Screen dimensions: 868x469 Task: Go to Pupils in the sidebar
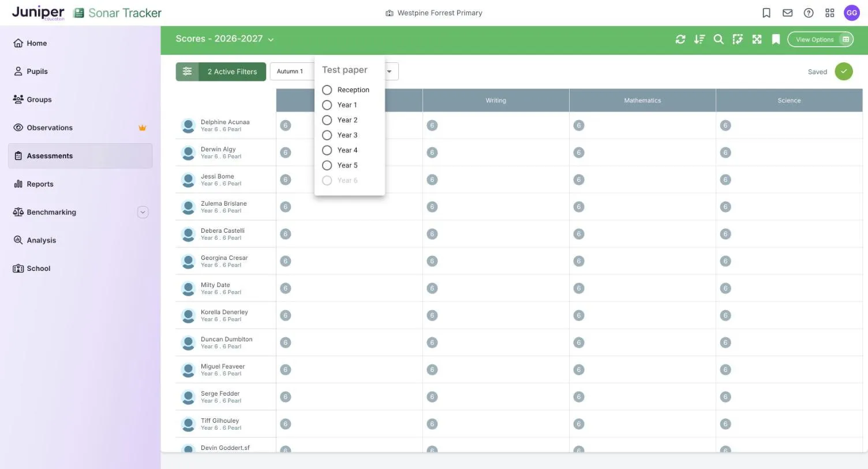80,72
